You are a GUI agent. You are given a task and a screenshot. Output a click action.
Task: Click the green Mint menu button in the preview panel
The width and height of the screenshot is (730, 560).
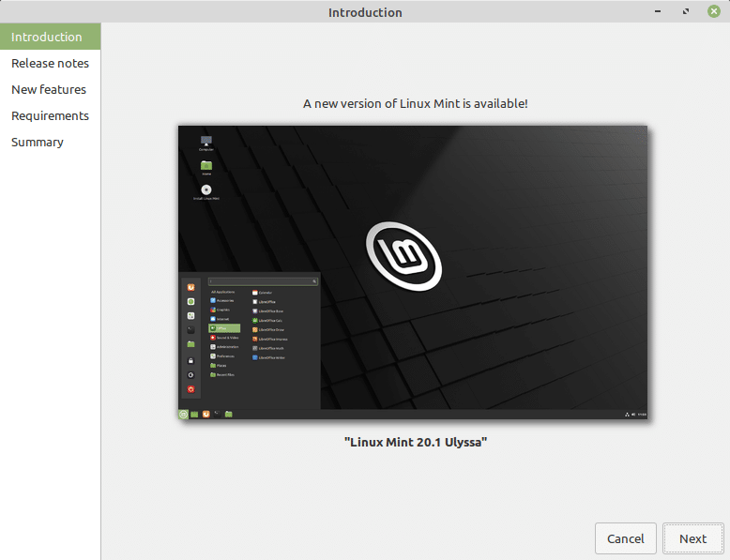tap(183, 415)
